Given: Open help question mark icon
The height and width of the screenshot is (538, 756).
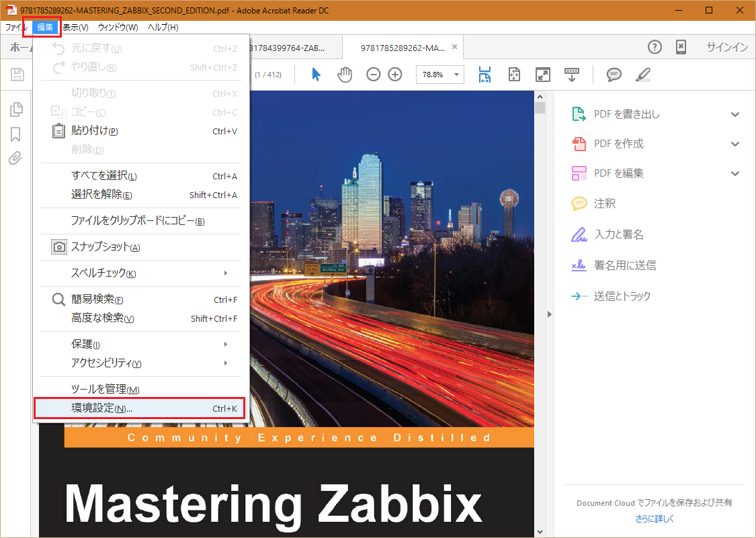Looking at the screenshot, I should (655, 47).
